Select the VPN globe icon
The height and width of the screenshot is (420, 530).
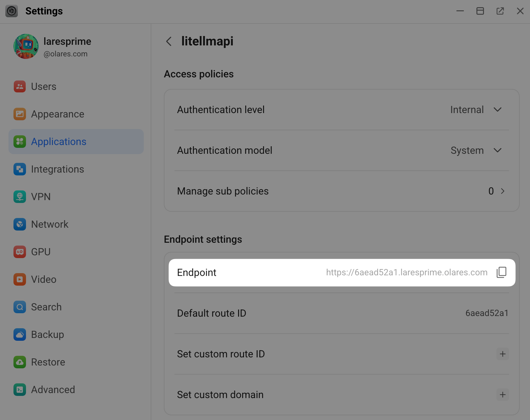tap(20, 197)
